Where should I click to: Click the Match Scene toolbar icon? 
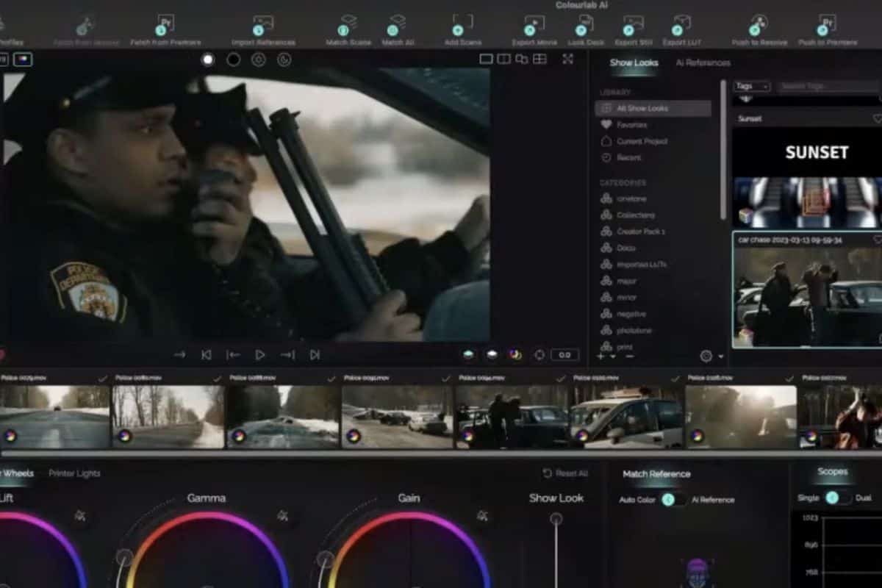click(x=348, y=26)
